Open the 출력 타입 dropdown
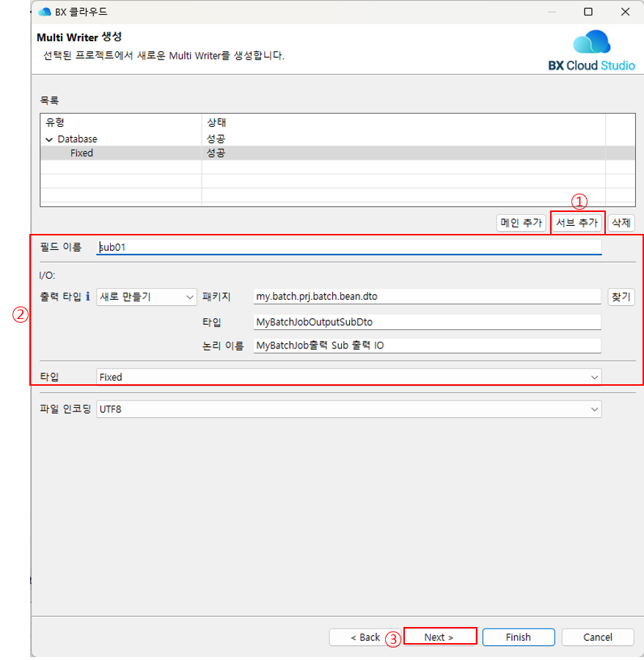Viewport: 644px width, 660px height. pos(147,296)
